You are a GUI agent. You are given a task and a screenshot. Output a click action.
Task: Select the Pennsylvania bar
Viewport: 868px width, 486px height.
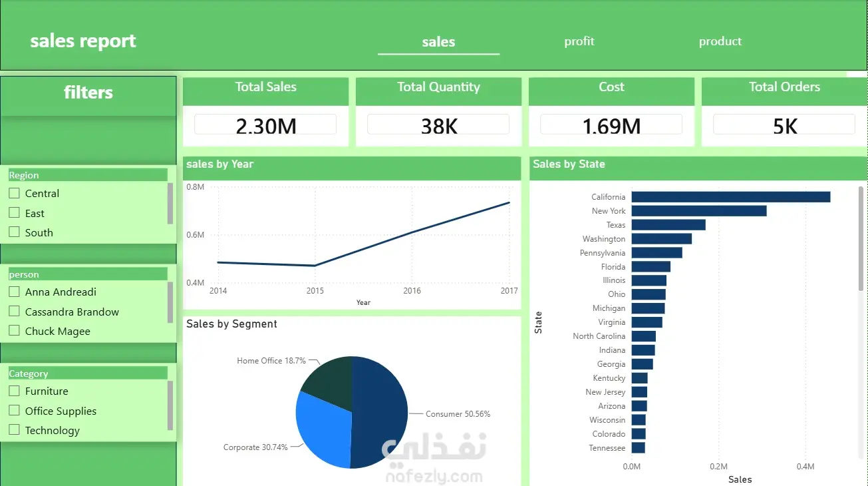[657, 253]
